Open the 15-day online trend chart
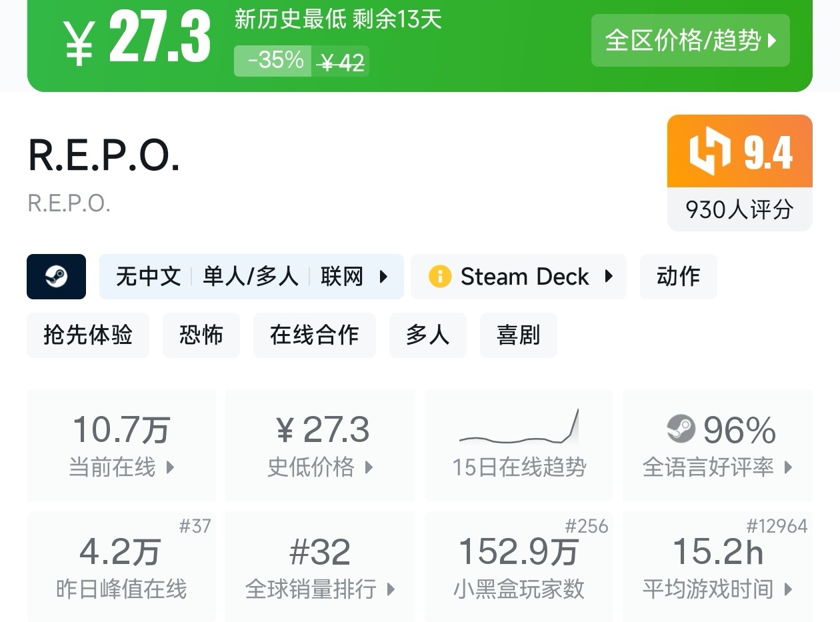 click(x=519, y=445)
